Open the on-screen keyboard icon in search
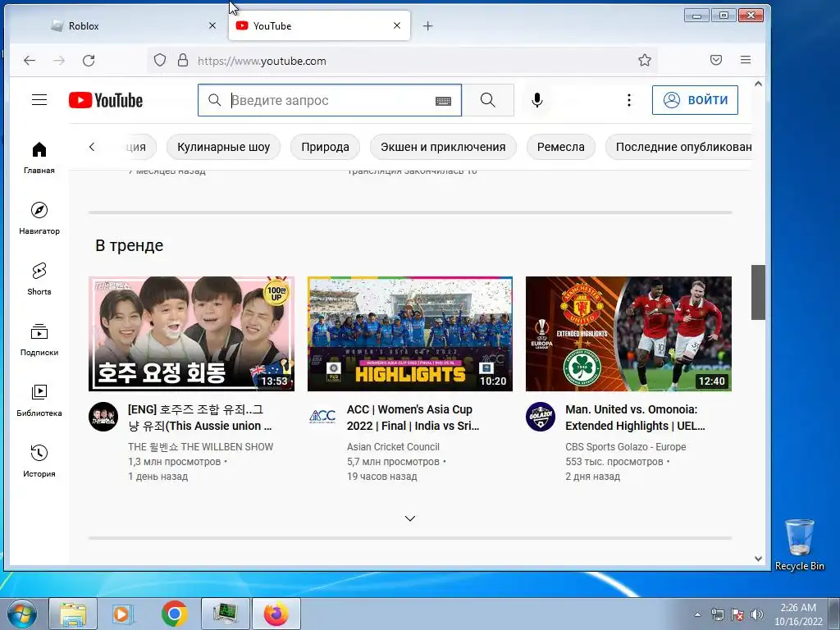 (443, 101)
